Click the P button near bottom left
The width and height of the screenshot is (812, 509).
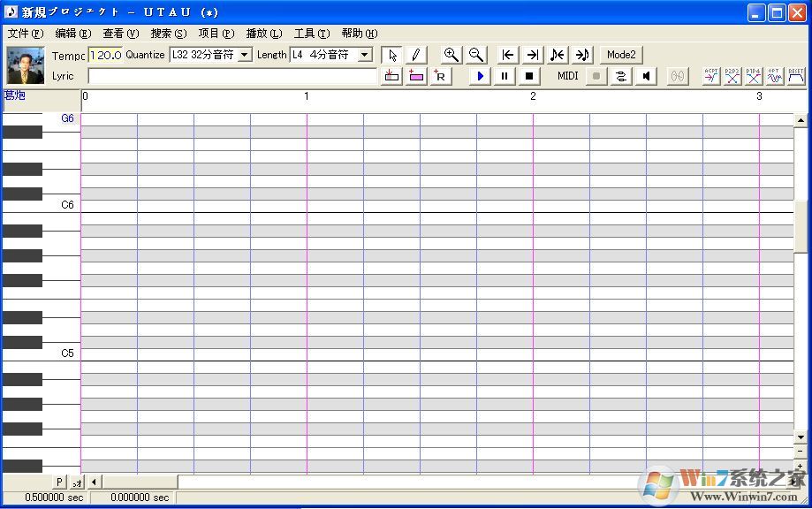click(x=58, y=482)
